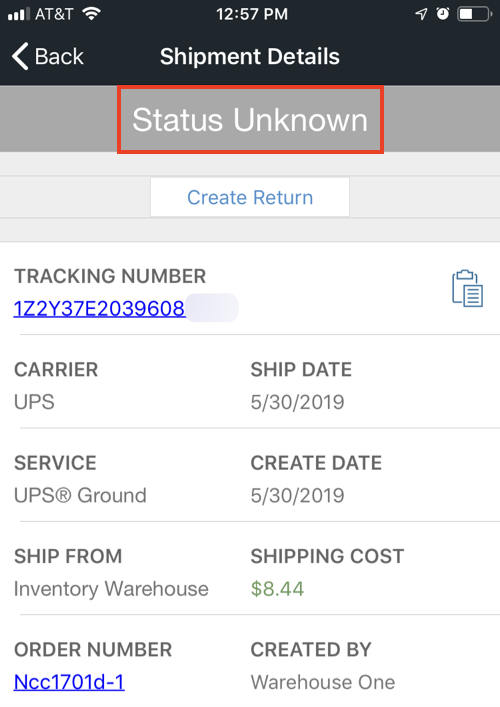
Task: Tap the ship date 5/30/2019 value
Action: [x=298, y=402]
